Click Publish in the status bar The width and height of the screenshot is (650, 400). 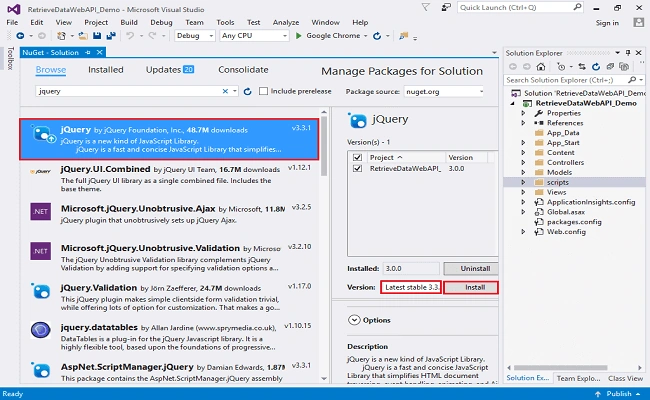(618, 394)
